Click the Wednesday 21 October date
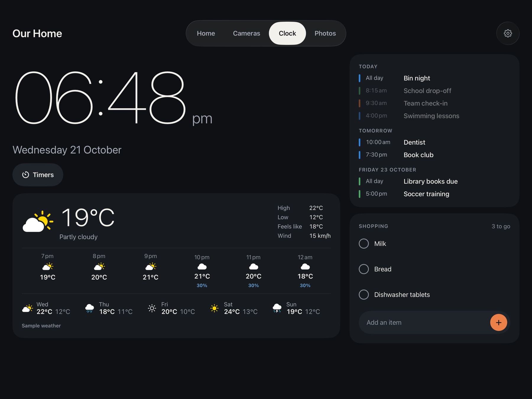The height and width of the screenshot is (399, 532). pos(67,150)
